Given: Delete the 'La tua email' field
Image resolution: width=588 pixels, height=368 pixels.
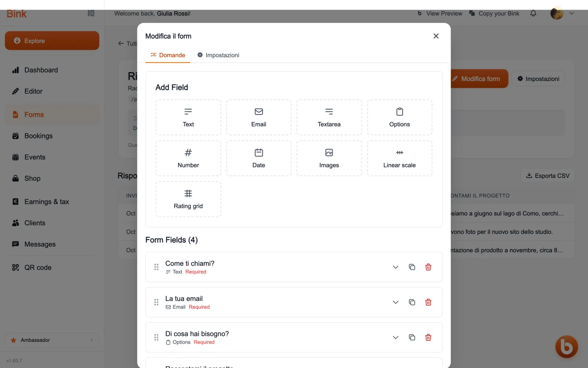Looking at the screenshot, I should (x=428, y=302).
